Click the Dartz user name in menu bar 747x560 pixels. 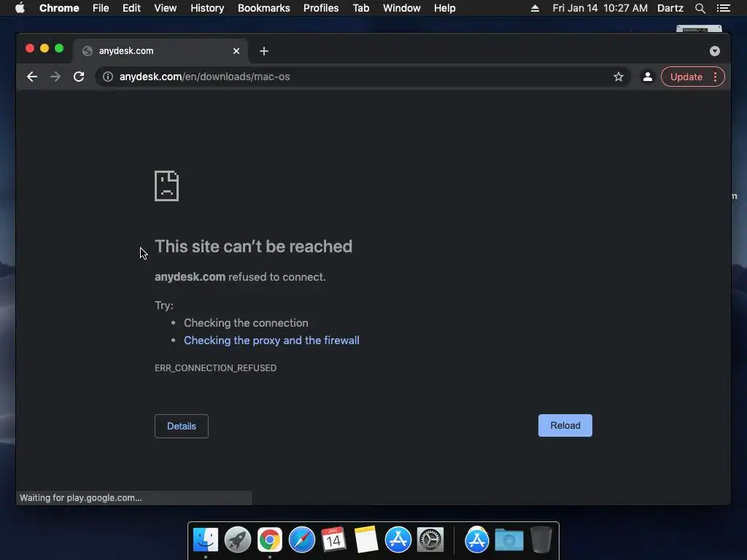click(670, 8)
